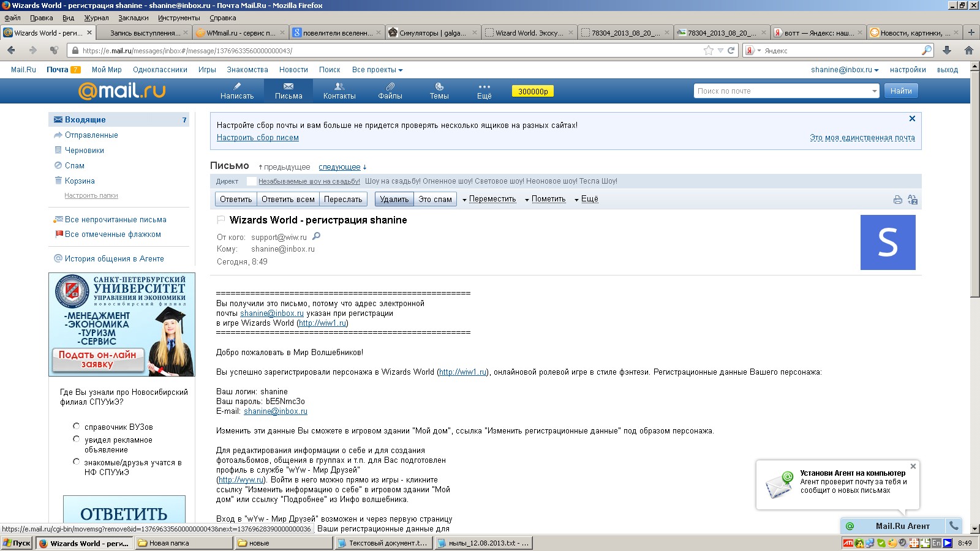Click the ATI tray icon

tap(848, 543)
